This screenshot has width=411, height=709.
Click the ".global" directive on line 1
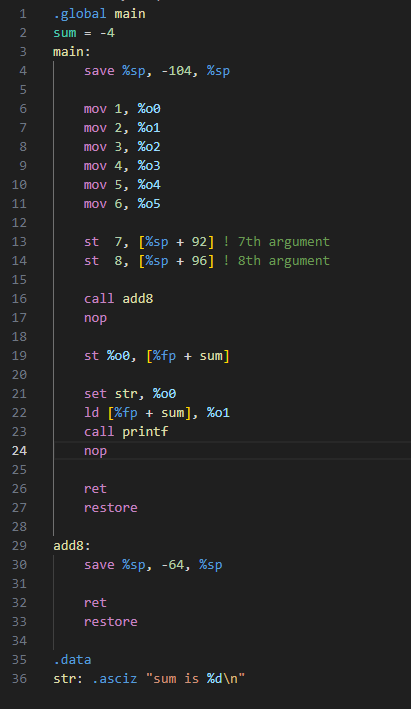pos(80,14)
